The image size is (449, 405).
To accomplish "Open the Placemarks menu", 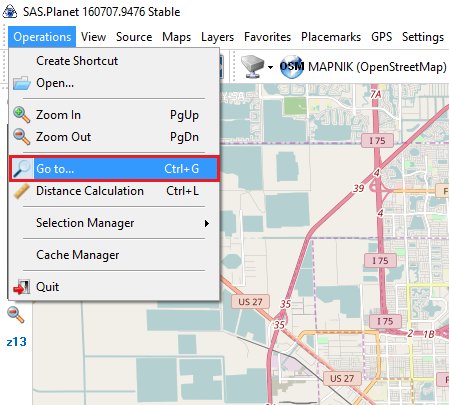I will coord(331,37).
